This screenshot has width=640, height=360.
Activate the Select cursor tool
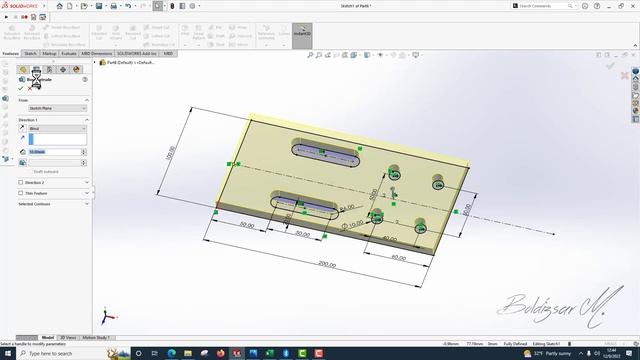click(x=158, y=6)
